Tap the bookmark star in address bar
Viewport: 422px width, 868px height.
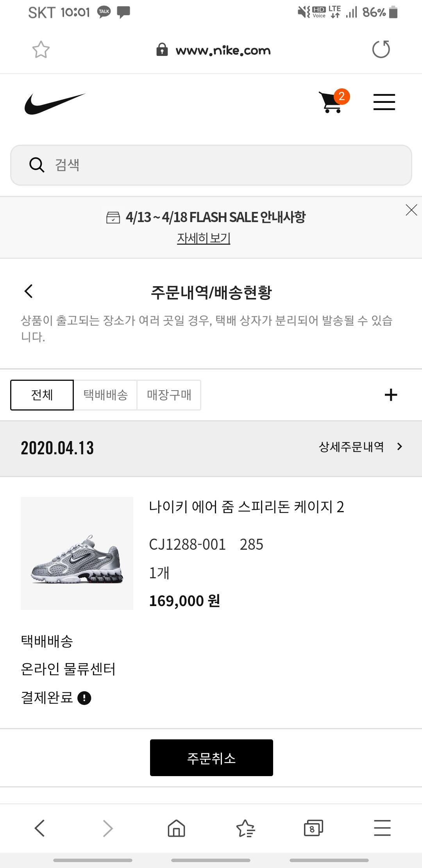[41, 50]
